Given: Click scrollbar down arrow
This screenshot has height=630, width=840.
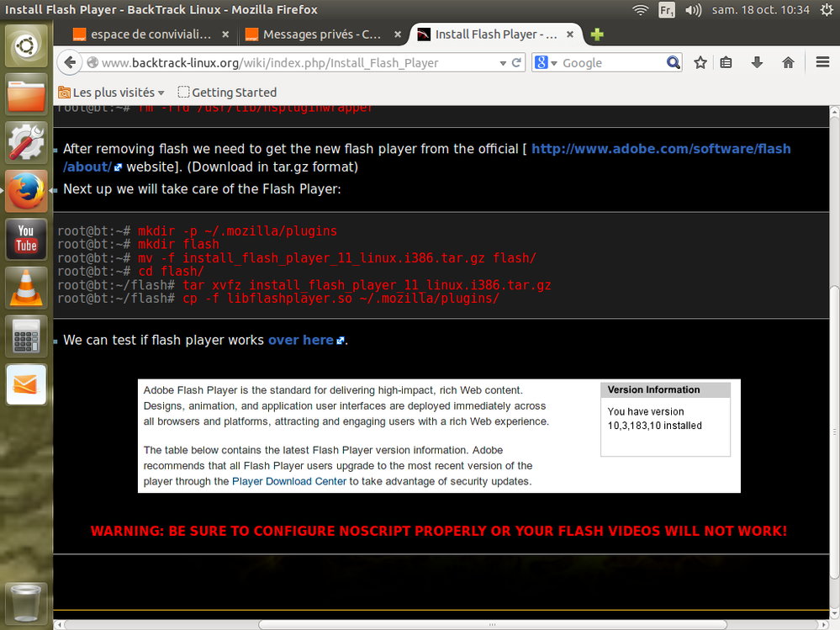Looking at the screenshot, I should coord(834,614).
